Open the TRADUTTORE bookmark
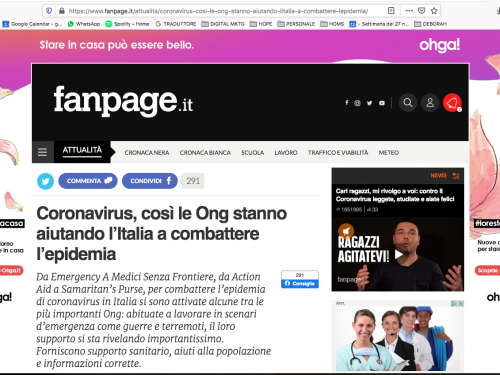Screen dimensions: 500x375 [x=176, y=24]
